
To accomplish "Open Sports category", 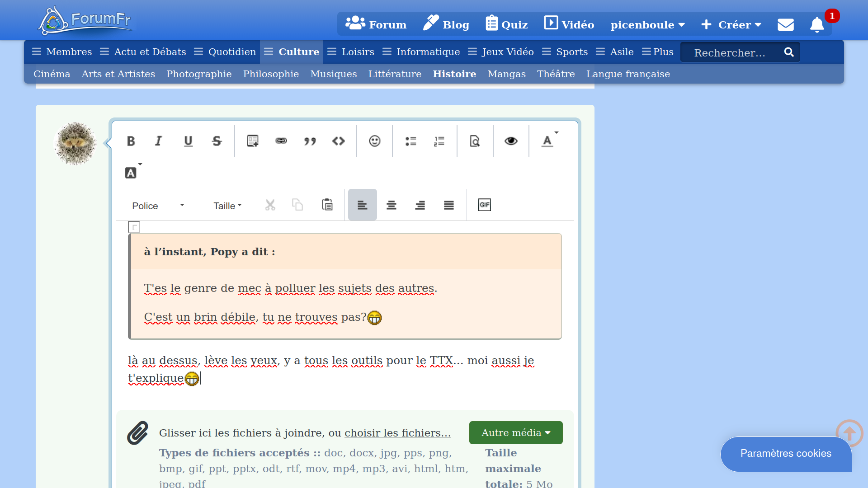I will point(565,52).
